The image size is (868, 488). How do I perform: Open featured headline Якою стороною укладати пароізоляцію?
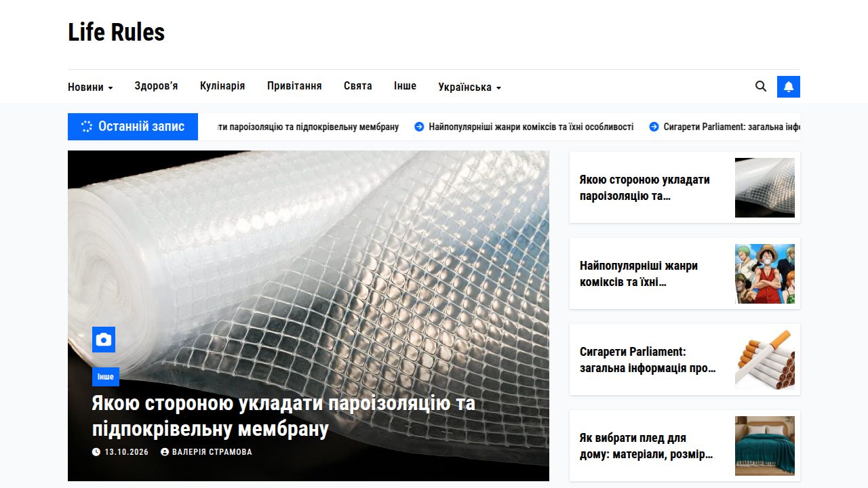click(x=283, y=416)
